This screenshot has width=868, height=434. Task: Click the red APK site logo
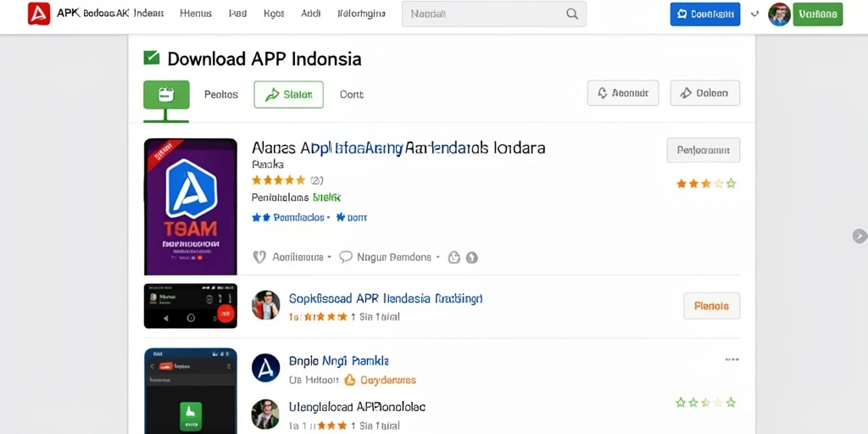pyautogui.click(x=39, y=14)
